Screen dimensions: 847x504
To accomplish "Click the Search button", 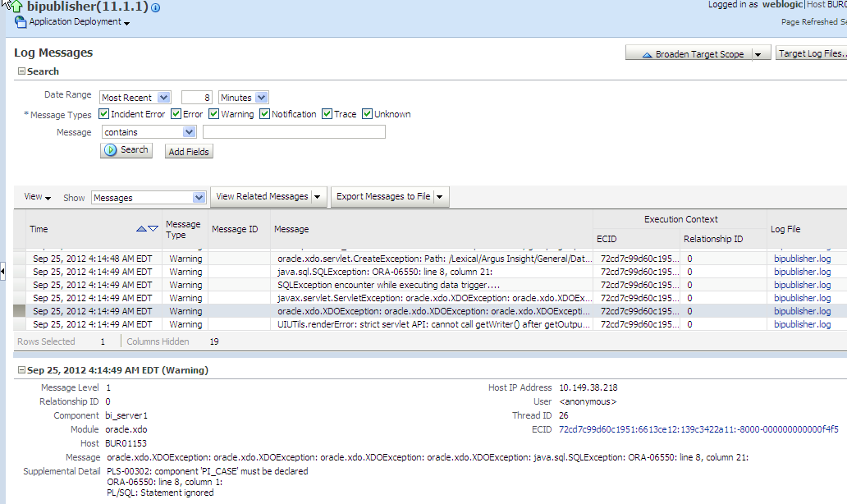I will coord(126,150).
